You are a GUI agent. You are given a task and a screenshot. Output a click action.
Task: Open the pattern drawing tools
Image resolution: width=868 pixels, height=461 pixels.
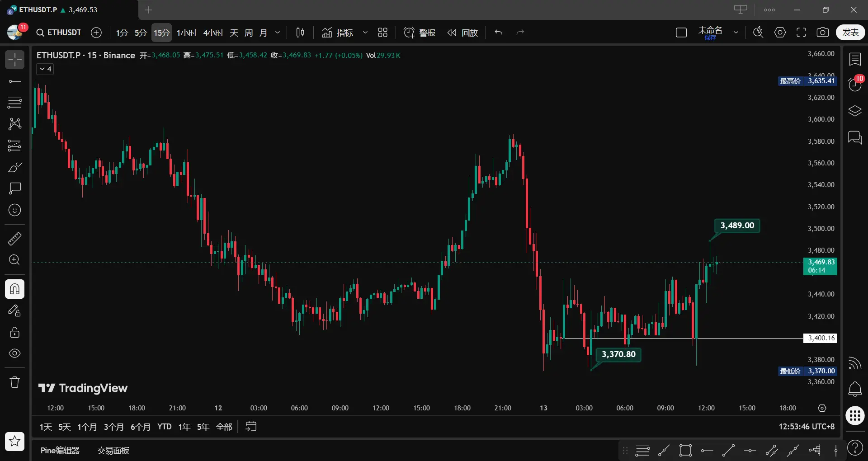tap(14, 124)
